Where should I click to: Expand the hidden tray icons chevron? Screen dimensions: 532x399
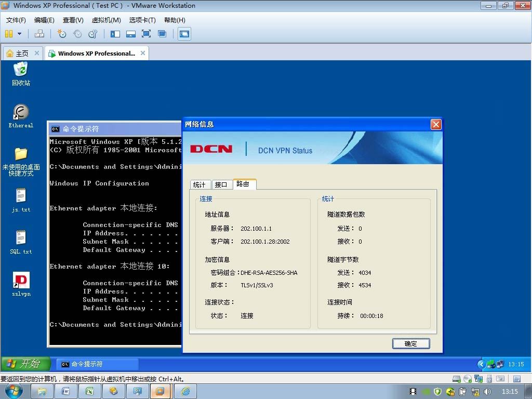[481, 364]
